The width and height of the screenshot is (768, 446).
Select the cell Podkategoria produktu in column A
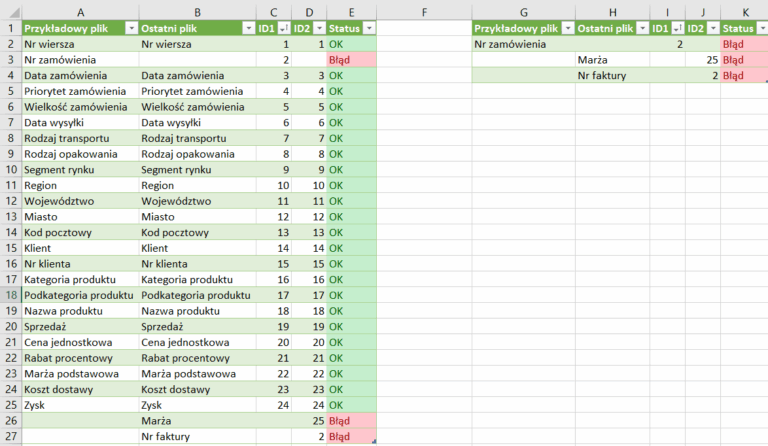pyautogui.click(x=78, y=295)
